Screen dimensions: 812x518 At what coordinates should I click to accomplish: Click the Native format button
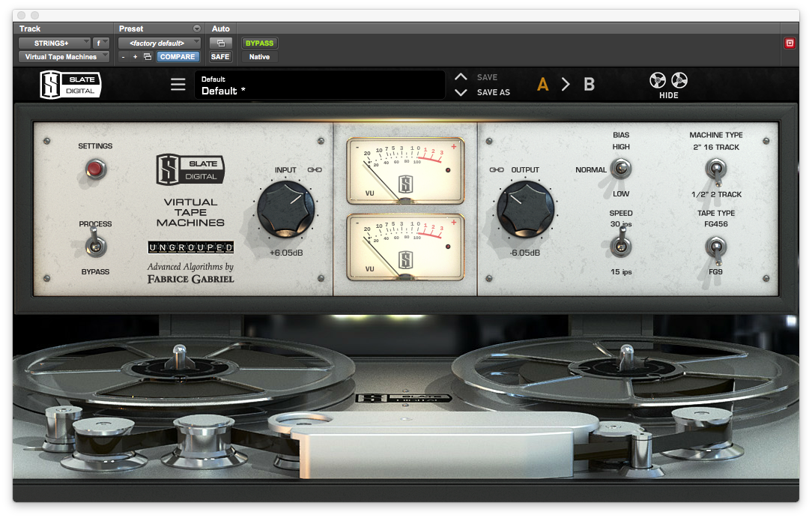tap(259, 56)
